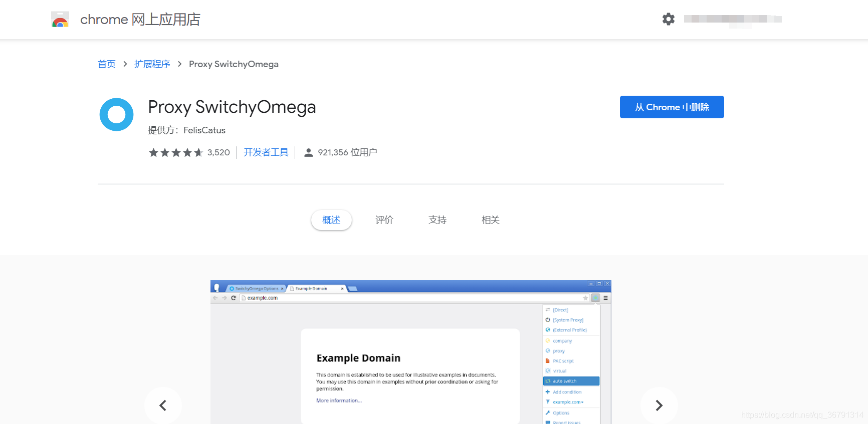
Task: Go to previous screenshot with left arrow
Action: click(163, 405)
